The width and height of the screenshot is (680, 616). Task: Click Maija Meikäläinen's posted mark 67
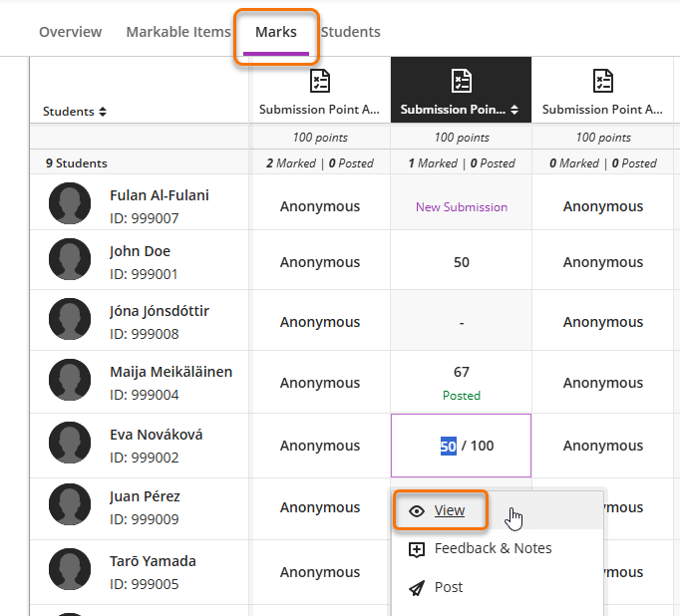(461, 373)
